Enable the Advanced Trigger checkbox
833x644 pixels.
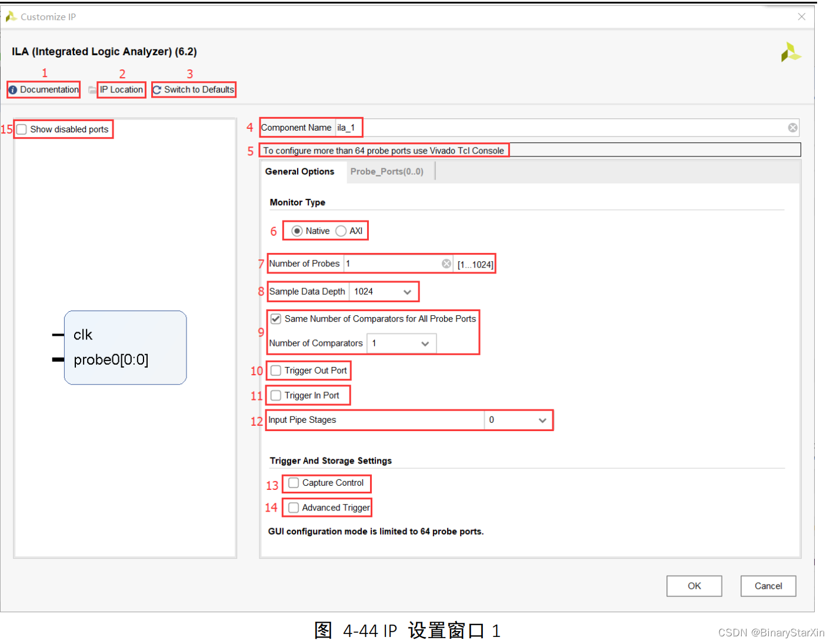pyautogui.click(x=294, y=508)
